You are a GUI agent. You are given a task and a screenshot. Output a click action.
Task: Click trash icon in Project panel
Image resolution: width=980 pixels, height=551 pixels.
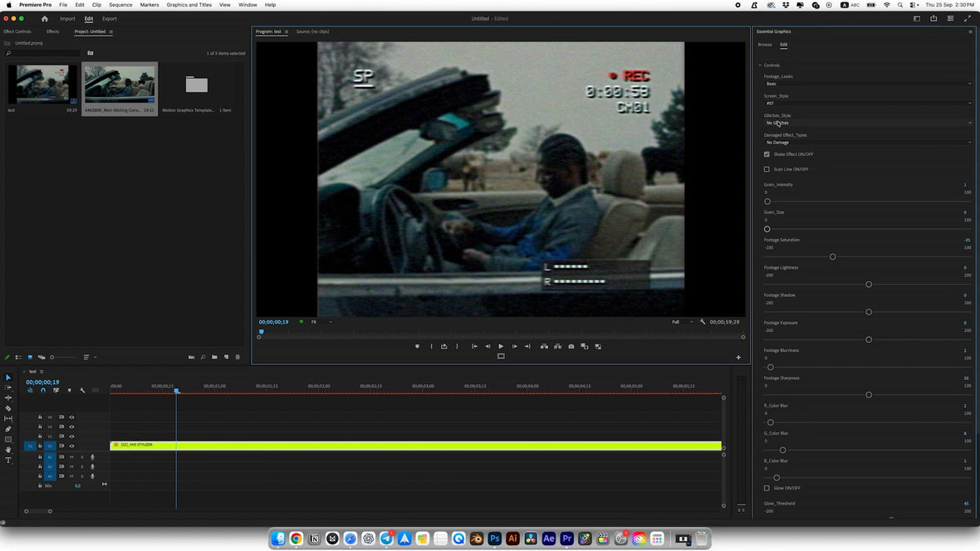click(238, 358)
